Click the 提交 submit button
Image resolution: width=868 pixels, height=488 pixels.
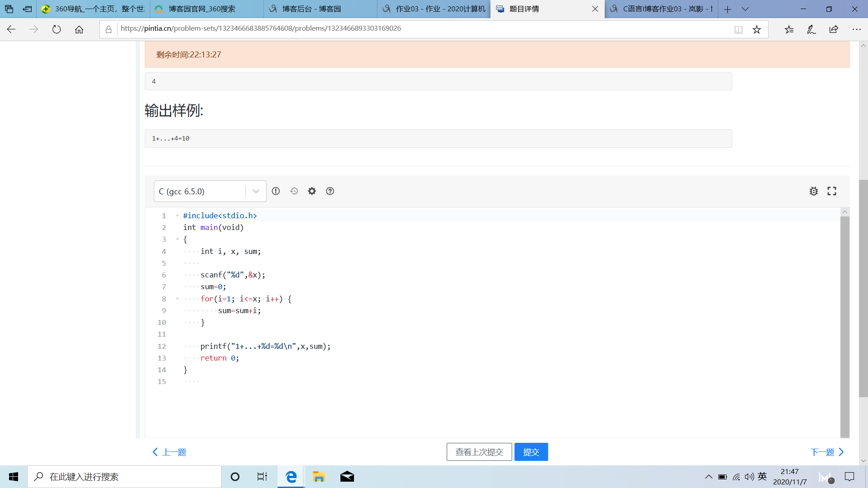[x=531, y=452]
